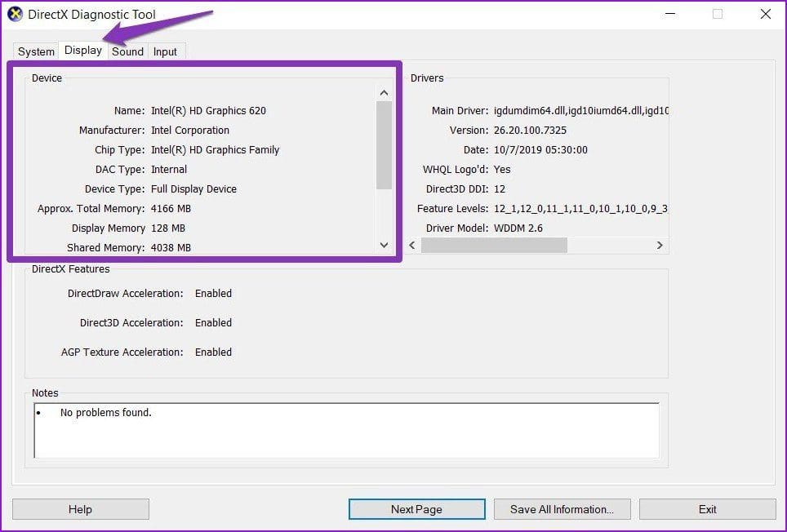Click the Drivers panel scroll right arrow
The image size is (787, 532).
[x=660, y=245]
